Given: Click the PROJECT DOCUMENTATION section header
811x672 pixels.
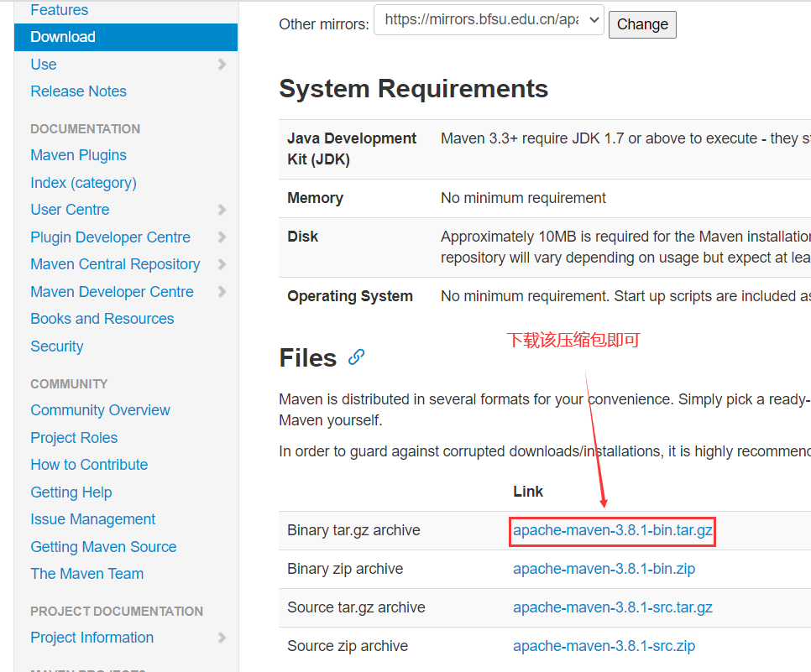Looking at the screenshot, I should click(x=117, y=612).
